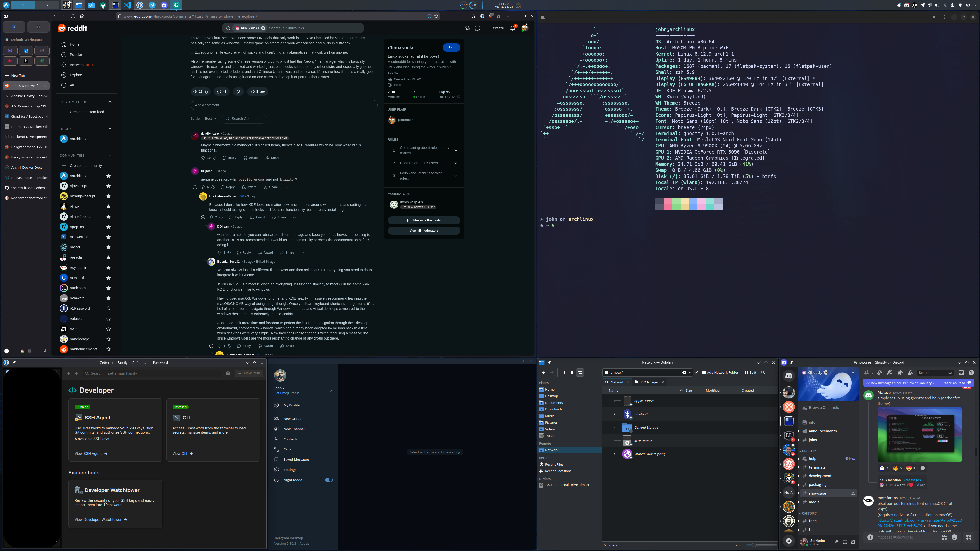980x551 pixels.
Task: Award the main post icon
Action: [238, 92]
